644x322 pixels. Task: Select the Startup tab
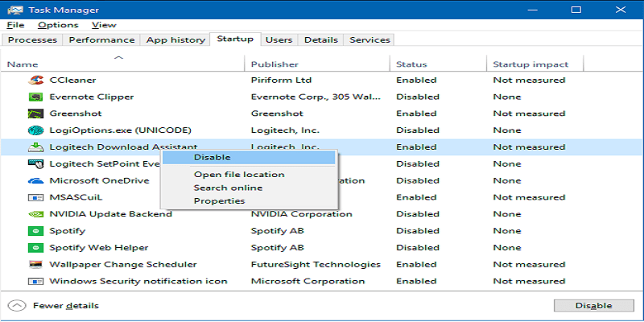pos(235,39)
